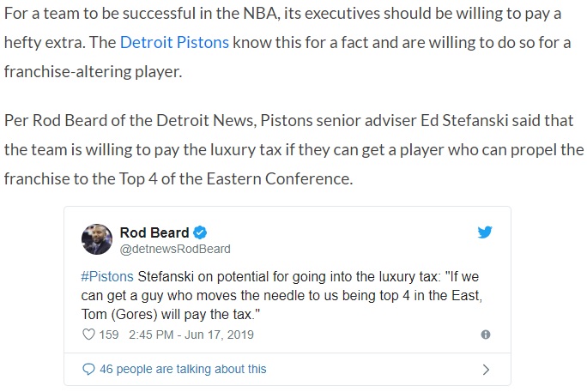Expand tweet conversation with right chevron
Viewport: 587px width, 392px height.
click(486, 370)
